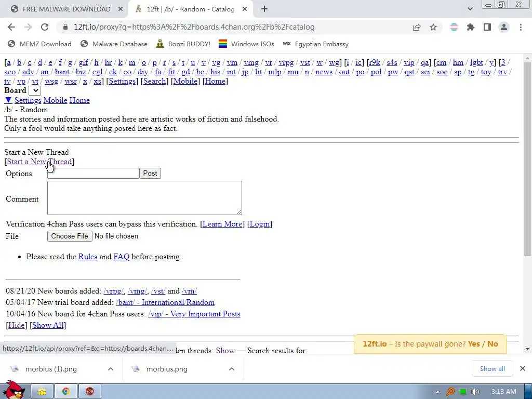
Task: Open the Angry Birds start button
Action: [14, 390]
